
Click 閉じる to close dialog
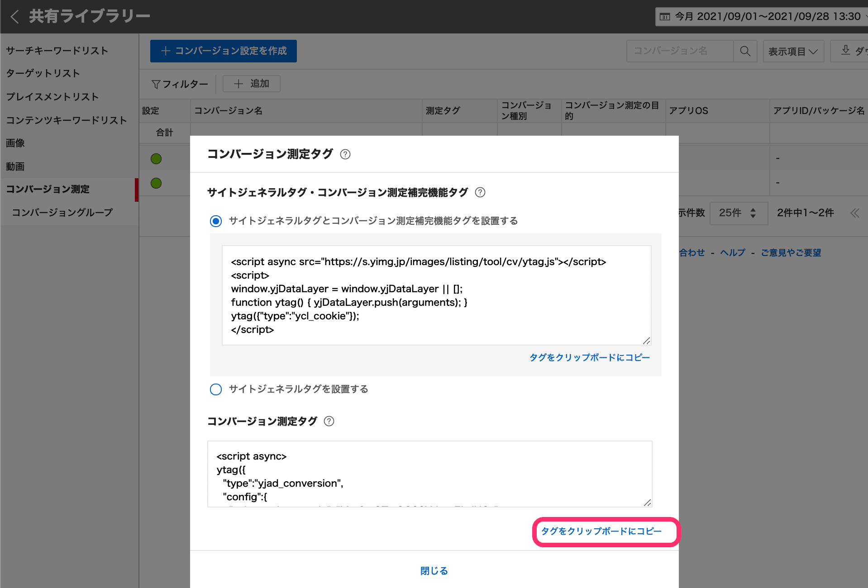[x=434, y=571]
